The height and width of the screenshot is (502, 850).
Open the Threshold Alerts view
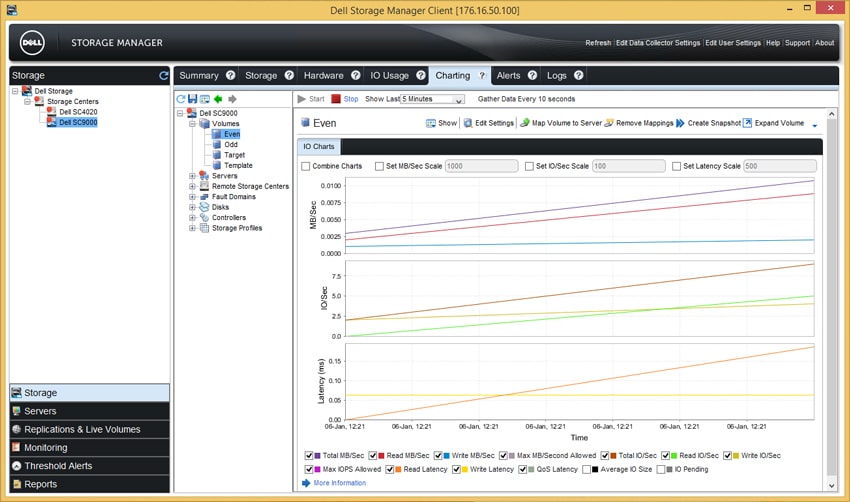[89, 466]
